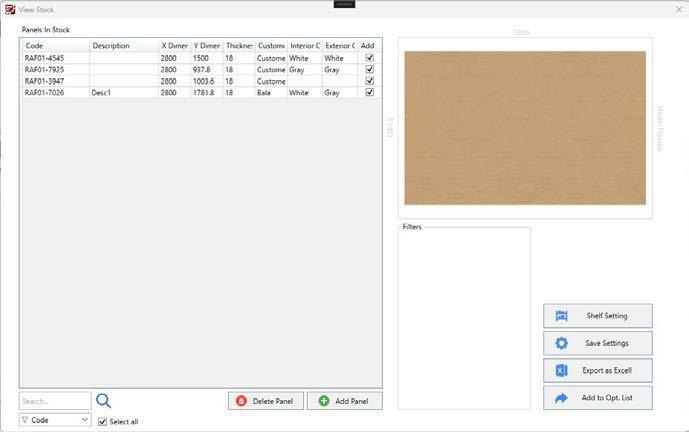Close the View Stock window
This screenshot has height=432, width=689.
point(678,9)
